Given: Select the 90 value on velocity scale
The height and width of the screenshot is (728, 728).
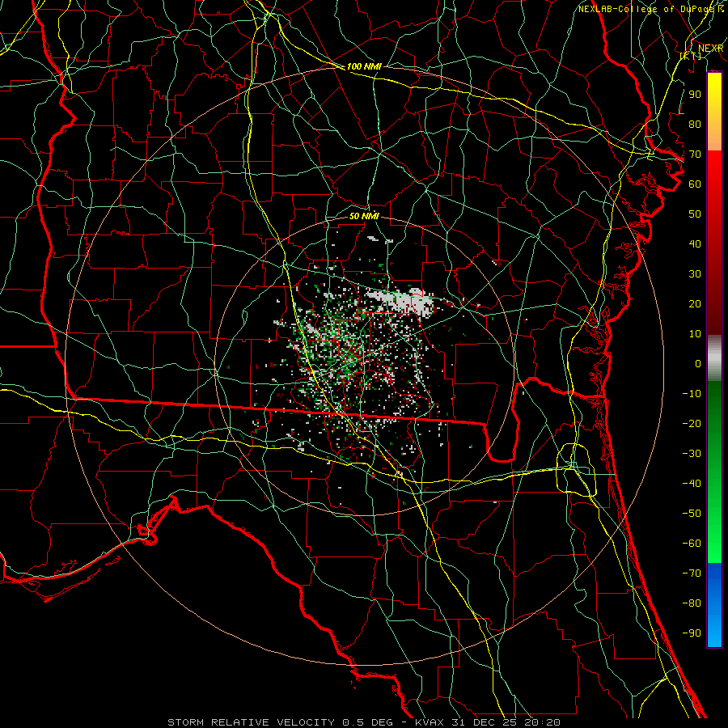Looking at the screenshot, I should point(695,95).
